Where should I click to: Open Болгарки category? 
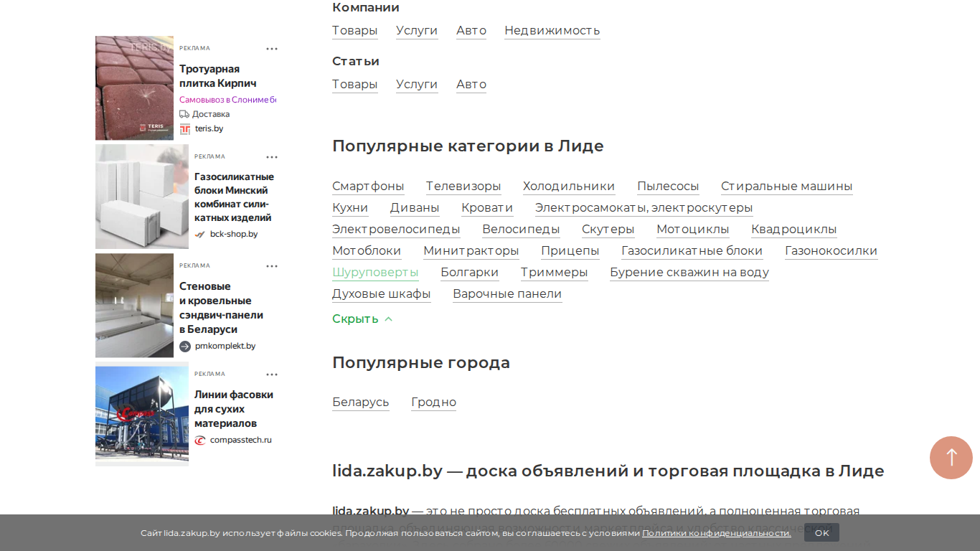click(470, 273)
